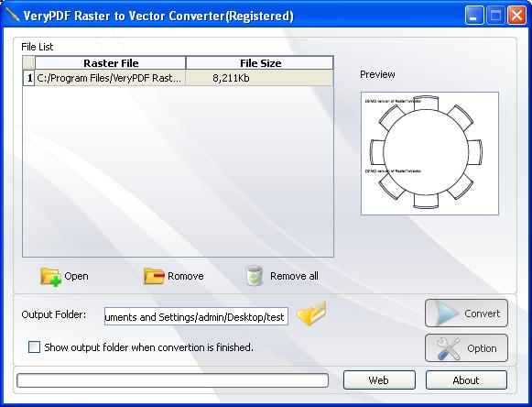Image resolution: width=532 pixels, height=407 pixels.
Task: Click the Remove folder icon with red minus
Action: pos(154,276)
